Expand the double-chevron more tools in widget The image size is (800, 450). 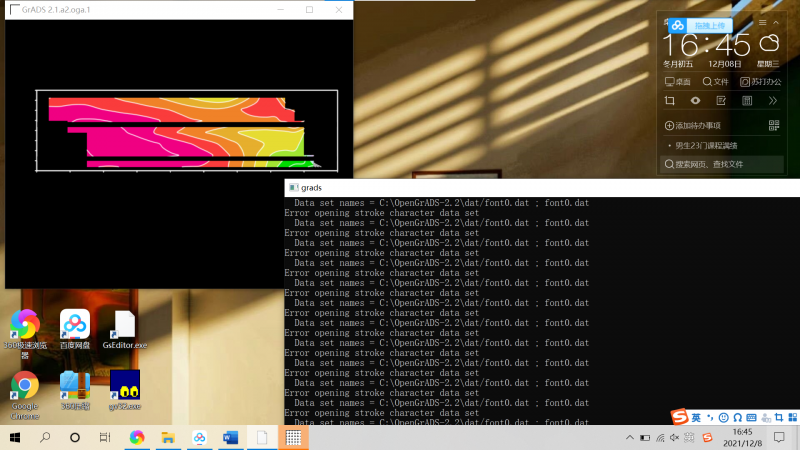click(x=772, y=101)
